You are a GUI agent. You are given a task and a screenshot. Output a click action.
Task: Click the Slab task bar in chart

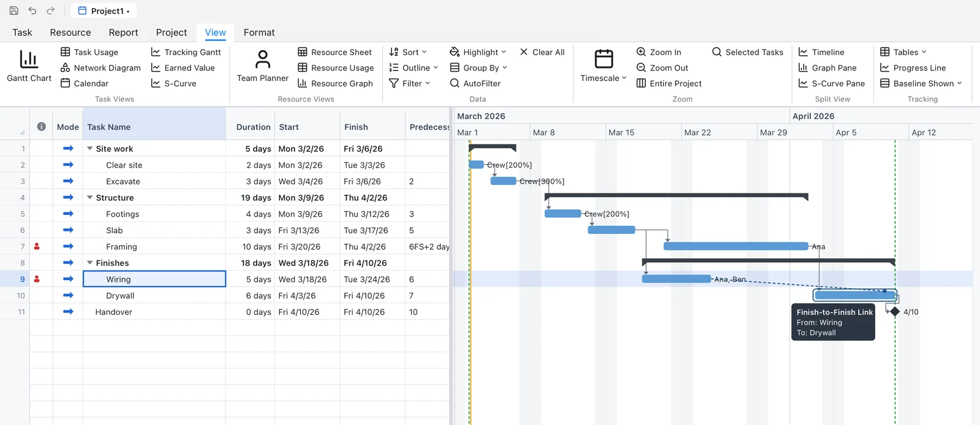[x=611, y=230]
